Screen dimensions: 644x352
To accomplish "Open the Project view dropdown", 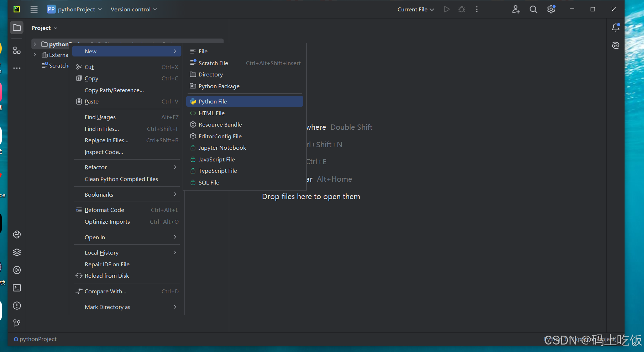I will (44, 28).
